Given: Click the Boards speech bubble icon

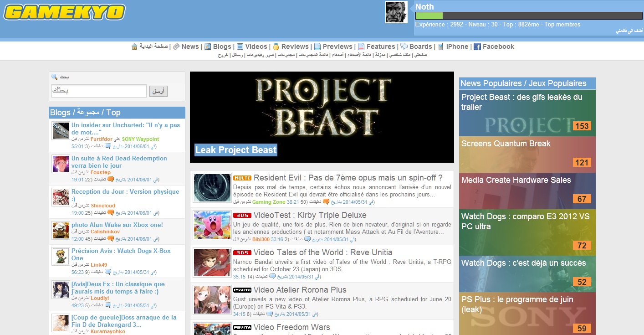Looking at the screenshot, I should (x=404, y=46).
